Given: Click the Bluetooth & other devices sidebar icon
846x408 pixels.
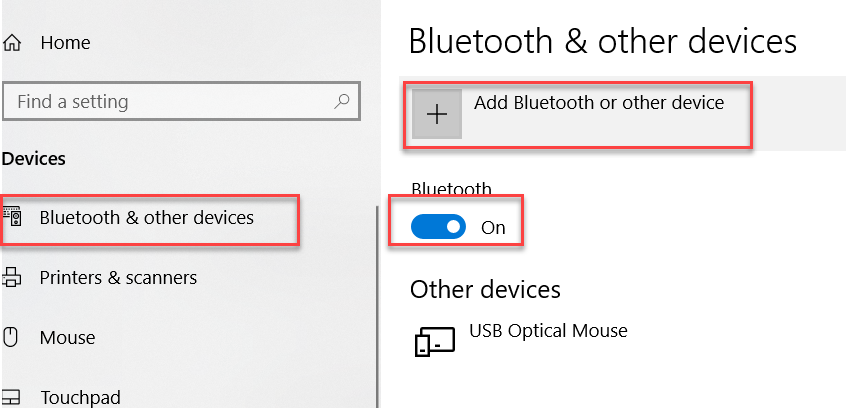Looking at the screenshot, I should tap(13, 217).
